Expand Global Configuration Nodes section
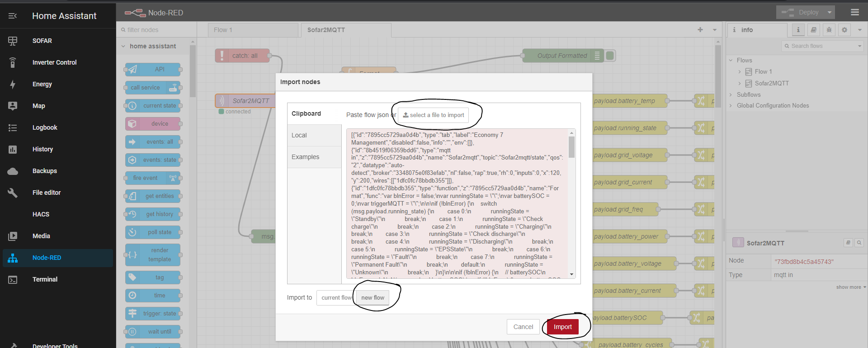 [x=731, y=106]
